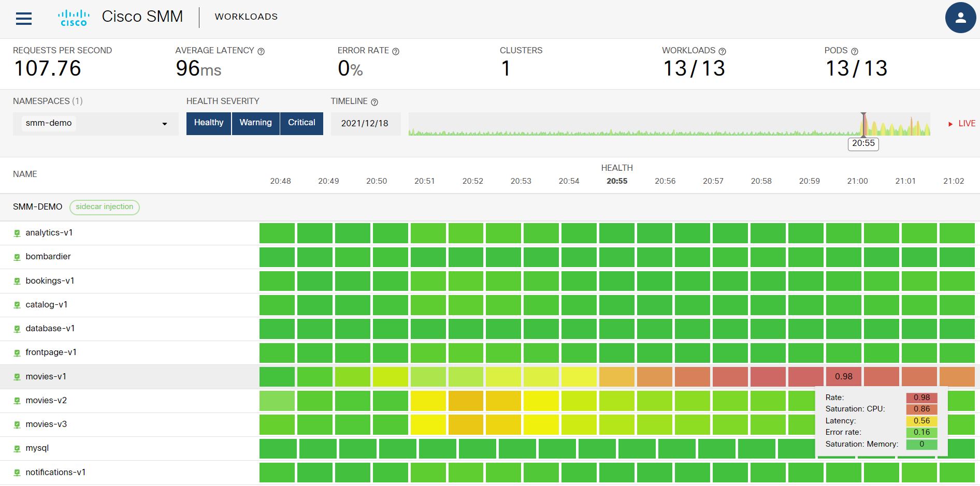Click the mysql workload icon

pos(17,449)
